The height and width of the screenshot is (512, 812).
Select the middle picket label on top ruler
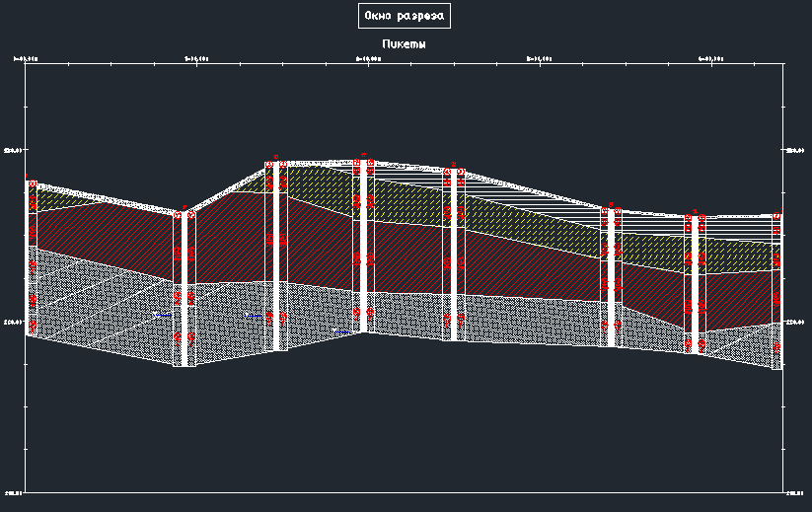click(368, 59)
